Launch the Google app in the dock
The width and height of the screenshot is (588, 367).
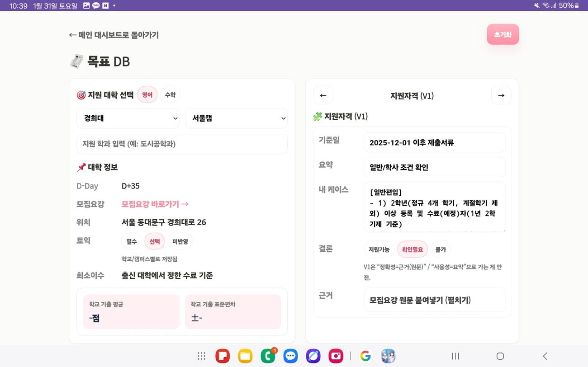pyautogui.click(x=365, y=356)
